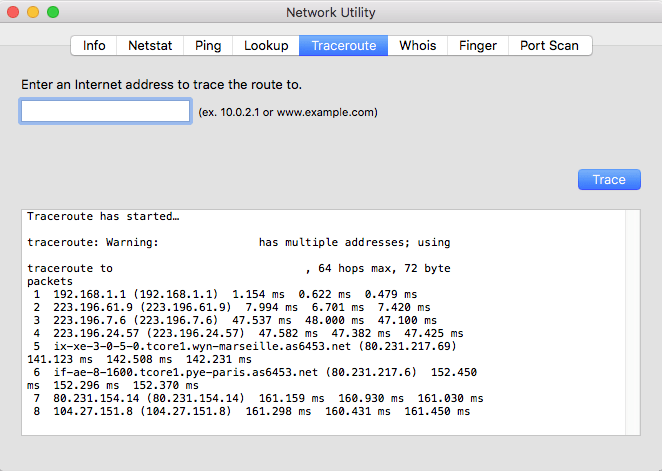Select the Port Scan tab

point(550,46)
